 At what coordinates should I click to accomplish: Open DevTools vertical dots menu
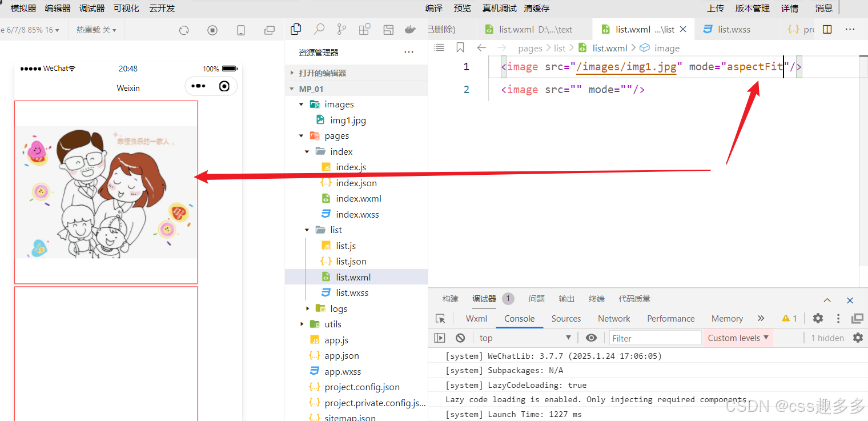tap(838, 318)
